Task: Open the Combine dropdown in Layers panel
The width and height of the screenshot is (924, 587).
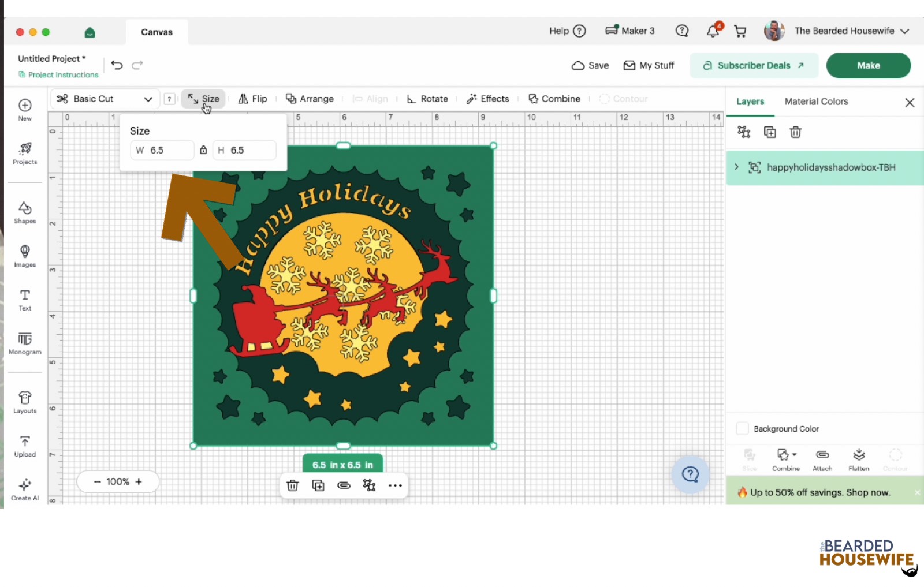Action: 786,460
